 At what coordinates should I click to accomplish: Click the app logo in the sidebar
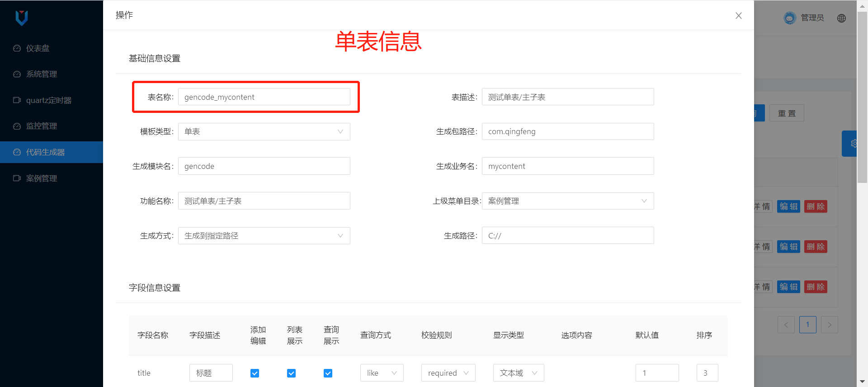click(22, 18)
